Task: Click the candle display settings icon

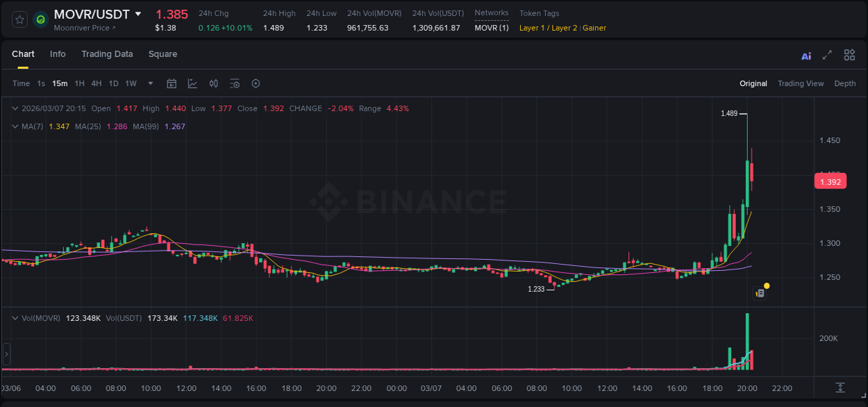Action: (x=213, y=83)
